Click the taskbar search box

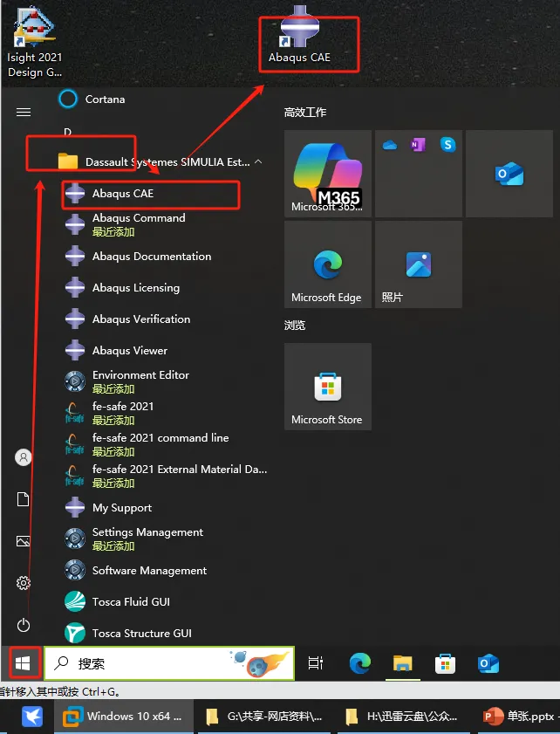pos(169,662)
